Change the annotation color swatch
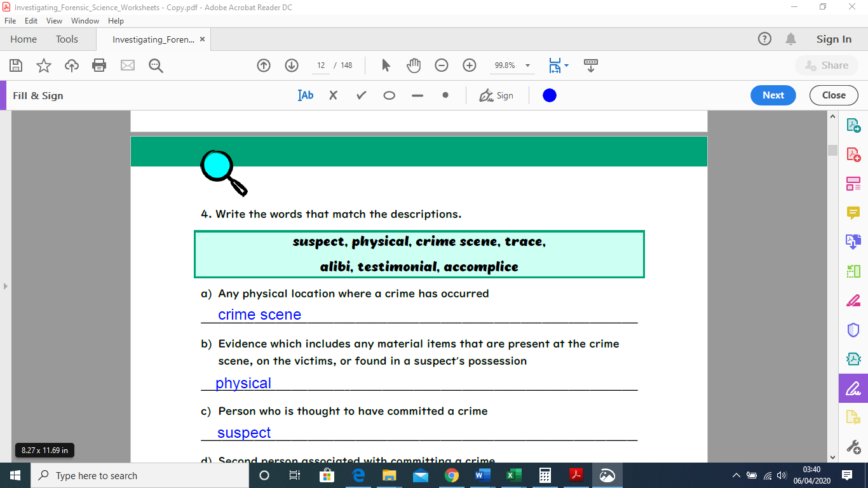 (549, 95)
